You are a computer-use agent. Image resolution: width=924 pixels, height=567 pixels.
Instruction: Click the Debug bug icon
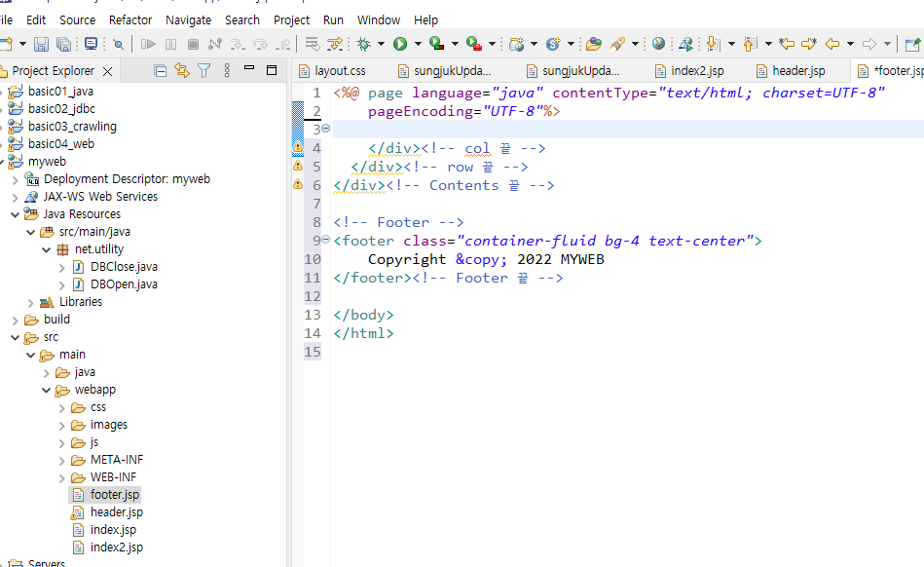364,44
